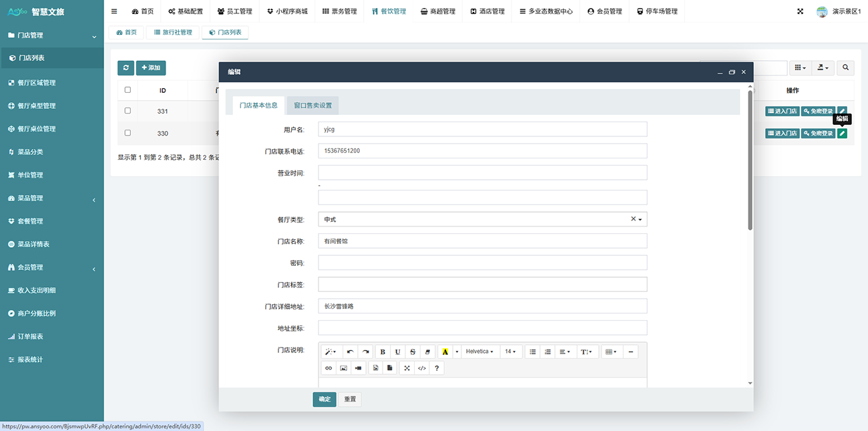The width and height of the screenshot is (868, 431).
Task: Insert a horizontal rule line
Action: point(631,351)
